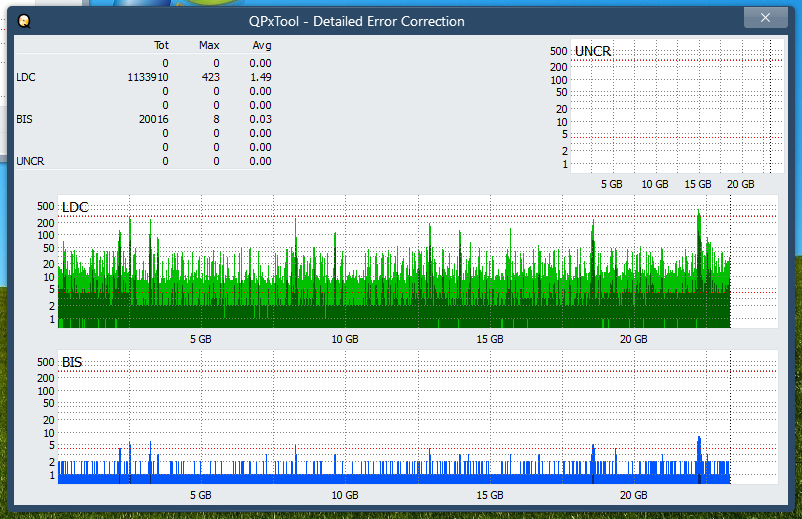
Task: Click the 10 GB axis label under LDC graph
Action: pos(345,339)
